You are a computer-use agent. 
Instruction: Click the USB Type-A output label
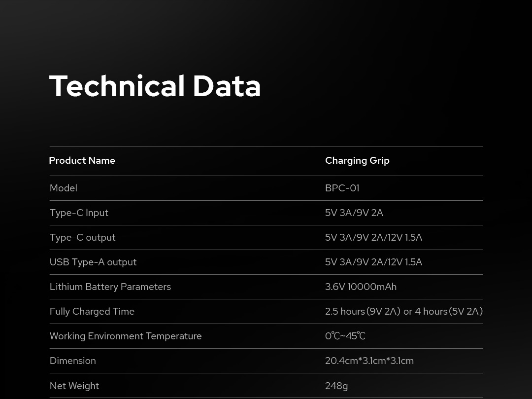coord(93,262)
